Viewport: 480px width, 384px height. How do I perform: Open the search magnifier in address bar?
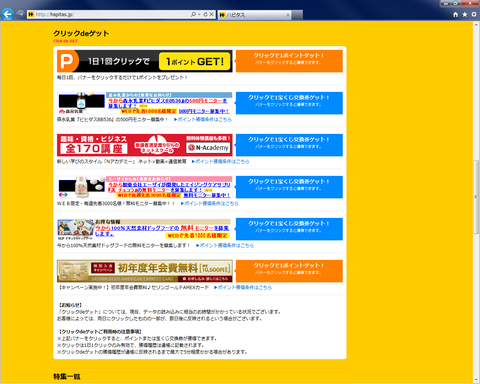[193, 14]
